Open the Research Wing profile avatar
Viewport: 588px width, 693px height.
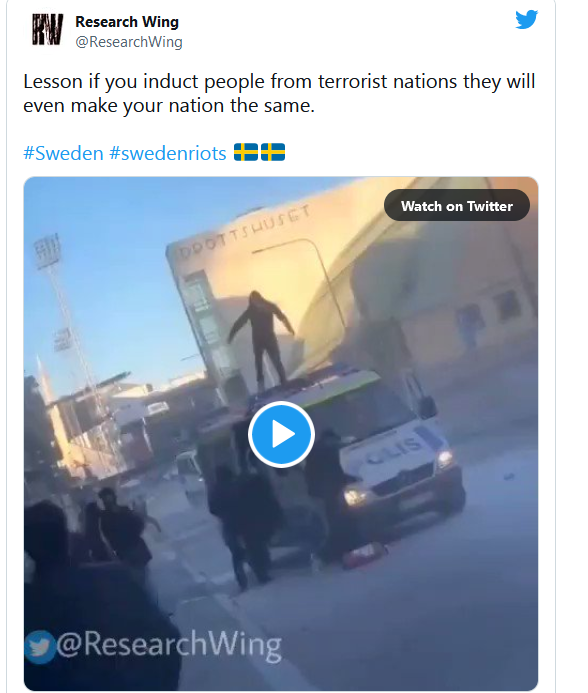click(47, 30)
